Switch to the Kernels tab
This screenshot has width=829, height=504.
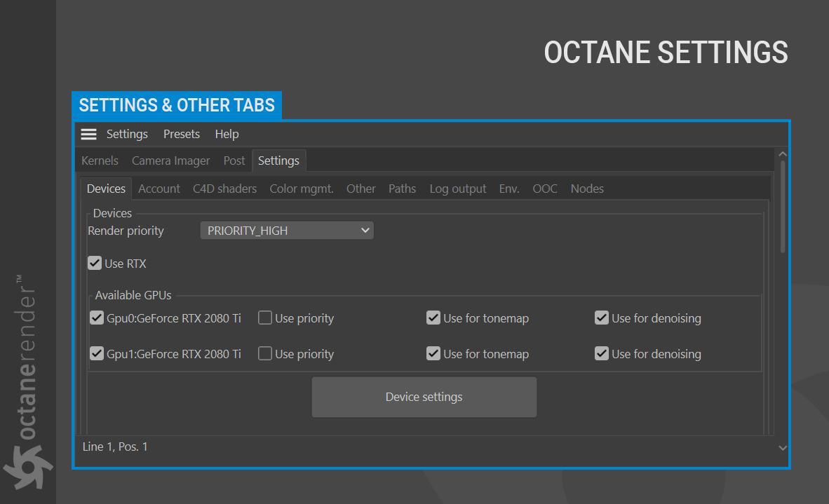pos(100,161)
